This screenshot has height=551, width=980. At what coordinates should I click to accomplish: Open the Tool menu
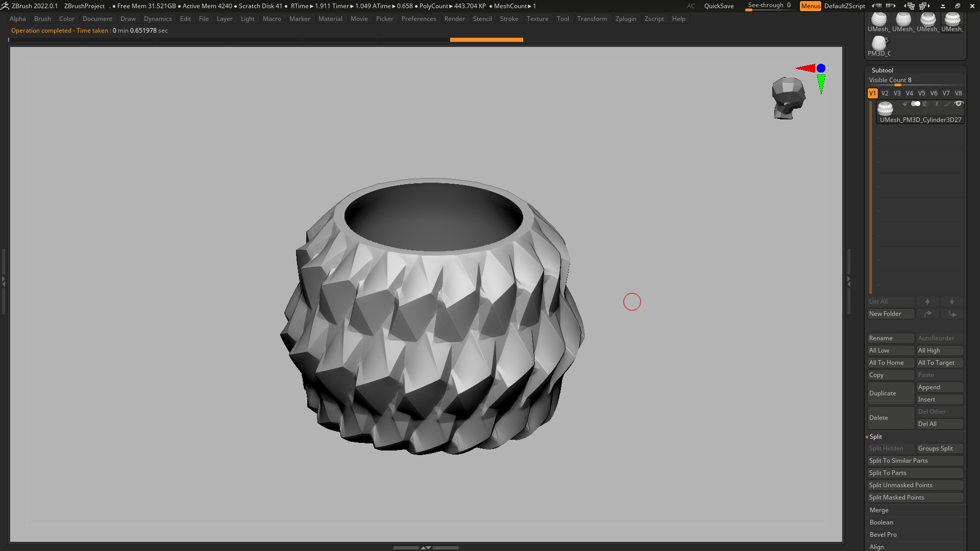point(562,19)
